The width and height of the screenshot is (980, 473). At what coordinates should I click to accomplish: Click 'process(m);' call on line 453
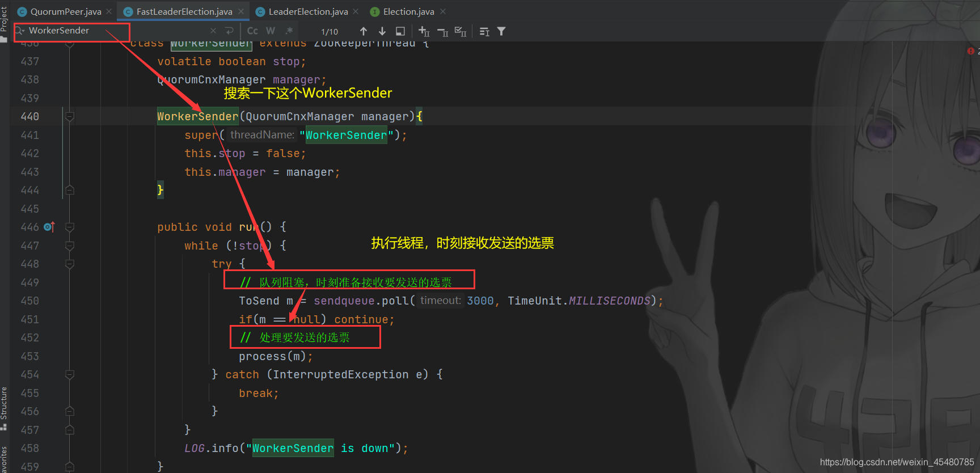click(x=276, y=356)
